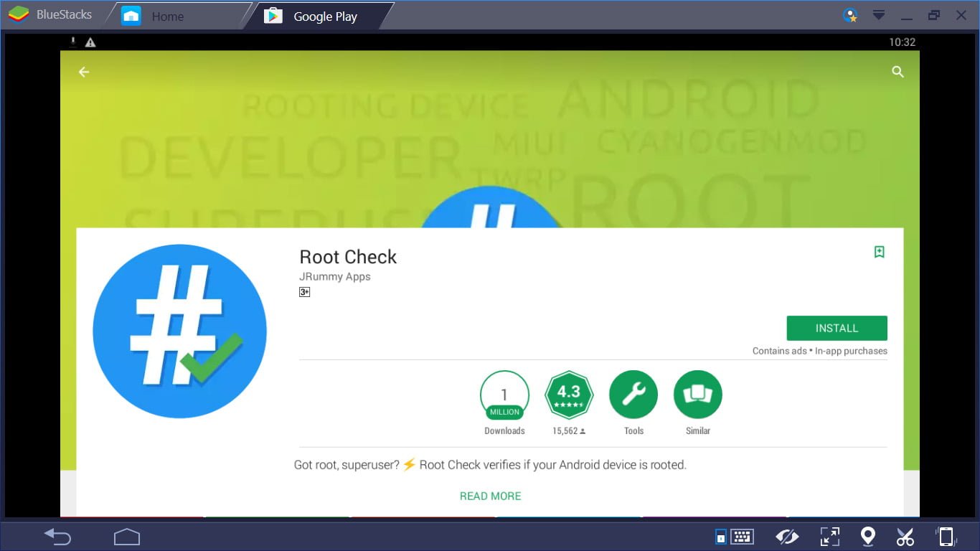Restore down the BlueStacks window
The height and width of the screenshot is (551, 980).
tap(933, 15)
